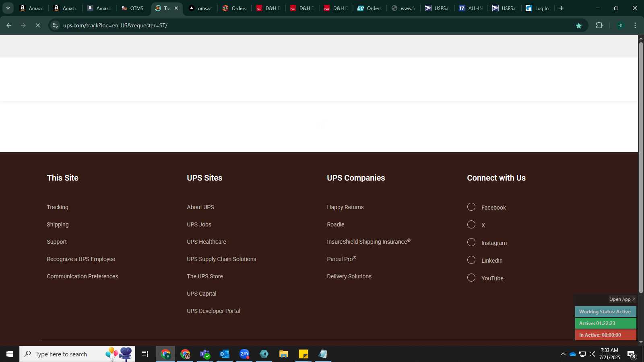Open the UPS Capital link
This screenshot has width=644, height=362.
(x=202, y=294)
